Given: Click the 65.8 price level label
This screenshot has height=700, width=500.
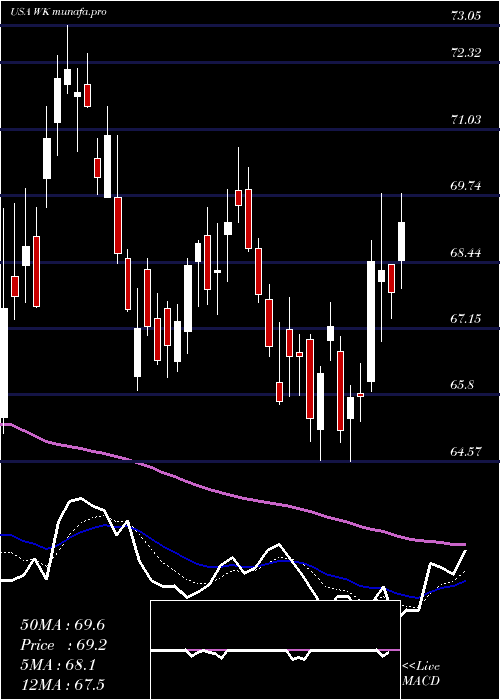Looking at the screenshot, I should click(464, 385).
